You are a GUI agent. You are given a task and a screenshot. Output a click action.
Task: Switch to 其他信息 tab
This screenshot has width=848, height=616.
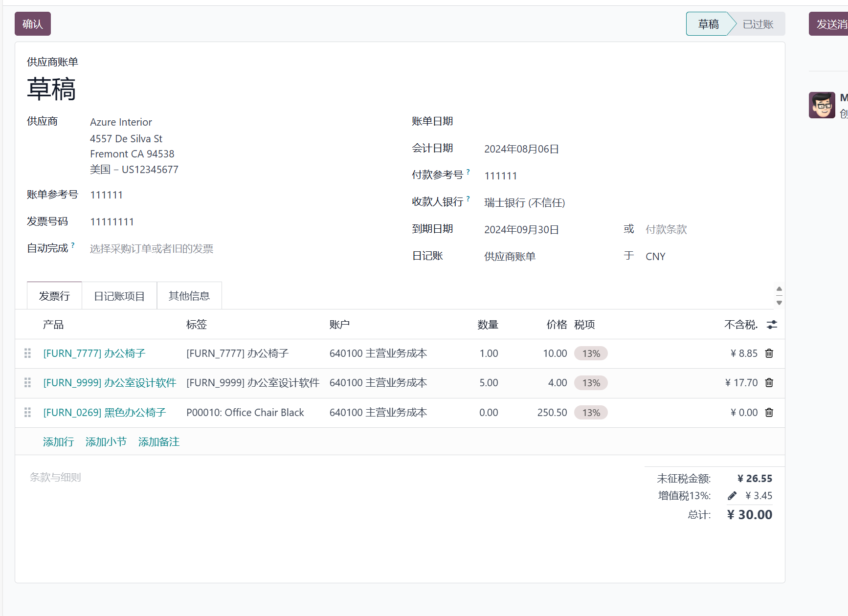pos(189,296)
